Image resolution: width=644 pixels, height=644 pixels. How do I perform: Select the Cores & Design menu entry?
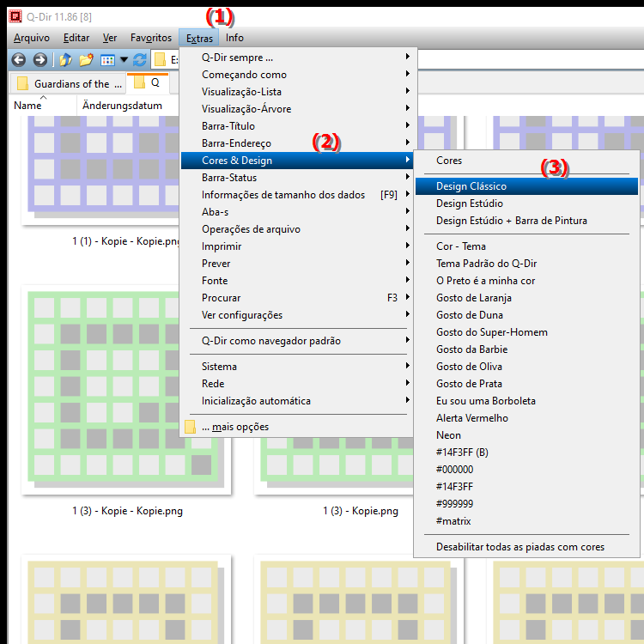297,161
